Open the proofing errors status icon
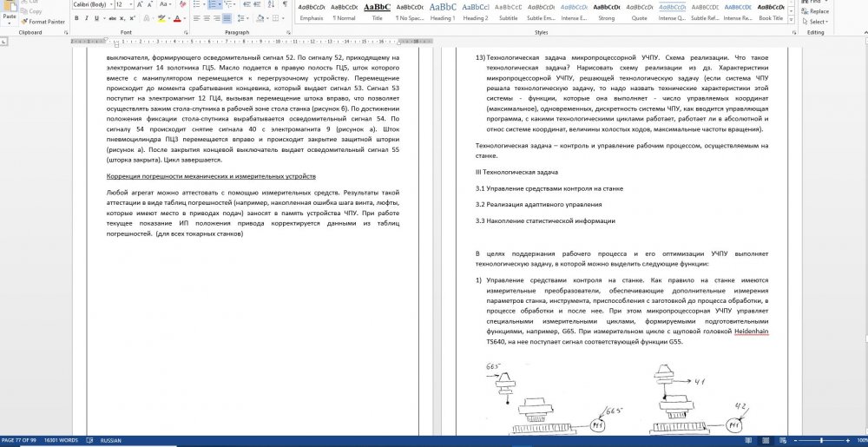868x447 pixels. pos(89,440)
